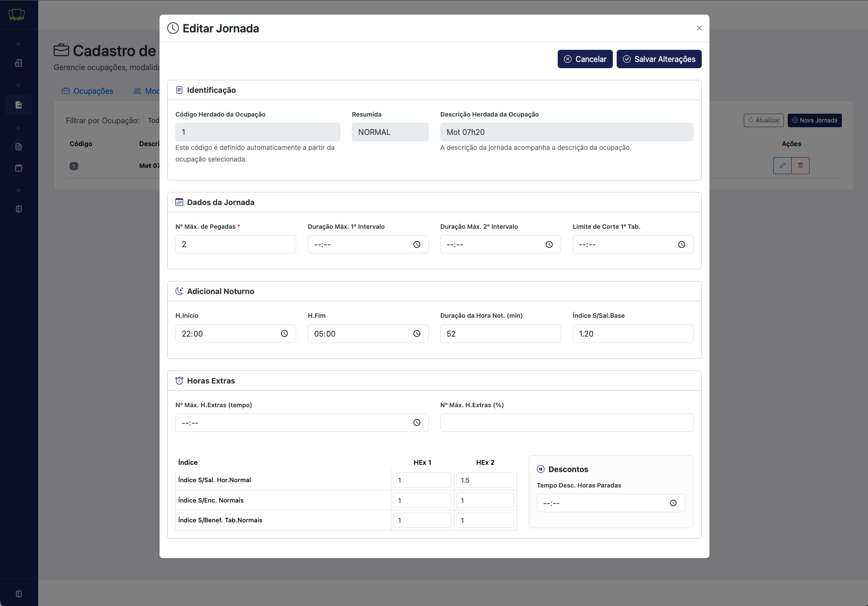This screenshot has width=868, height=606.
Task: Click clock icon in Limite de Corte field
Action: tap(681, 245)
